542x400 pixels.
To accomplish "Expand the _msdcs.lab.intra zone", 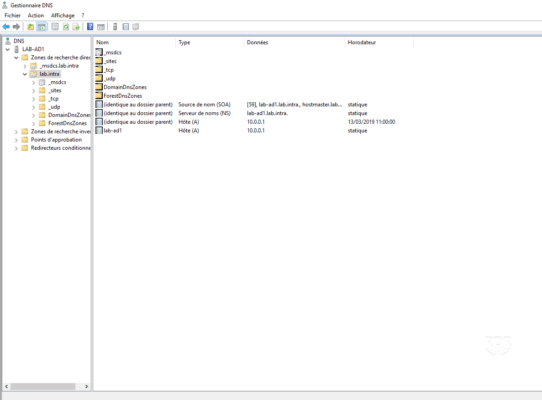I will coord(25,66).
